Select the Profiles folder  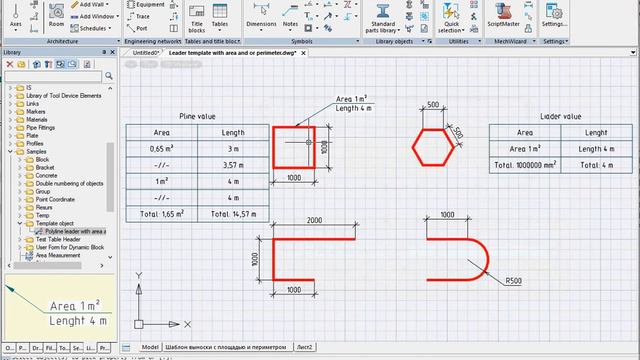pos(35,144)
